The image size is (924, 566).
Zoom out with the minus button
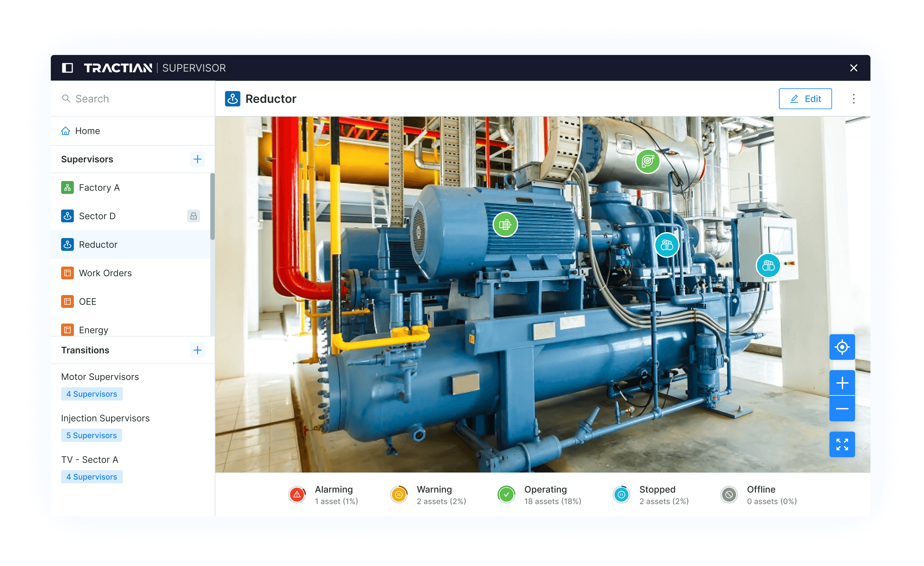tap(842, 409)
